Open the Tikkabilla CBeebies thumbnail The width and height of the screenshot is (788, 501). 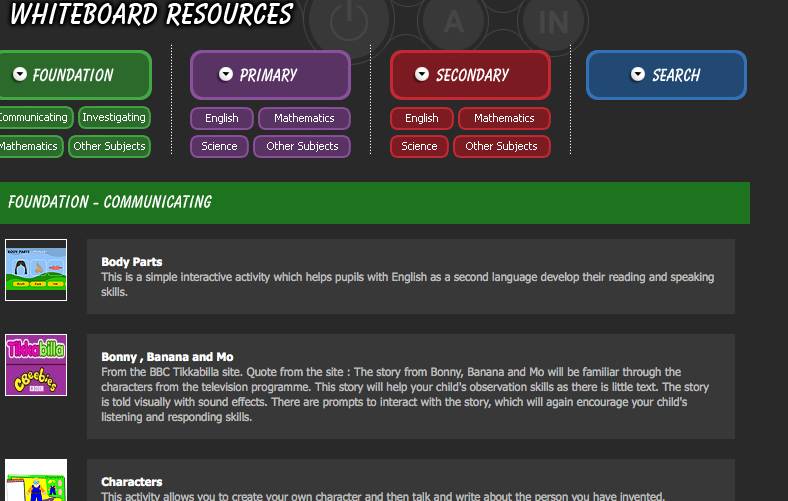coord(36,365)
